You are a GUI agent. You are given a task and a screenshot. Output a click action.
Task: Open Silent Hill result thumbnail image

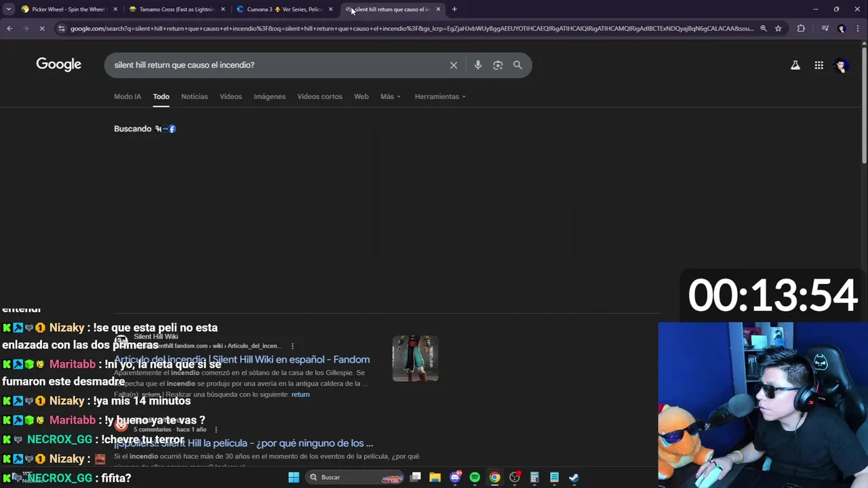coord(415,358)
